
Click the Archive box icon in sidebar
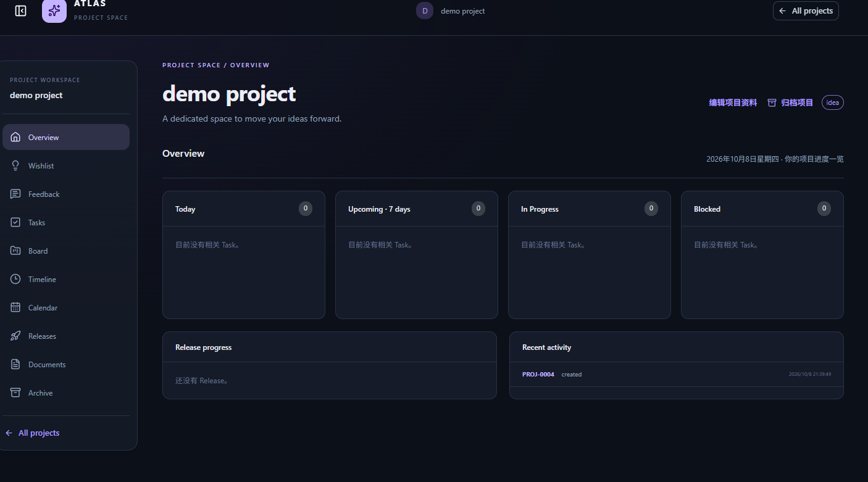[15, 393]
